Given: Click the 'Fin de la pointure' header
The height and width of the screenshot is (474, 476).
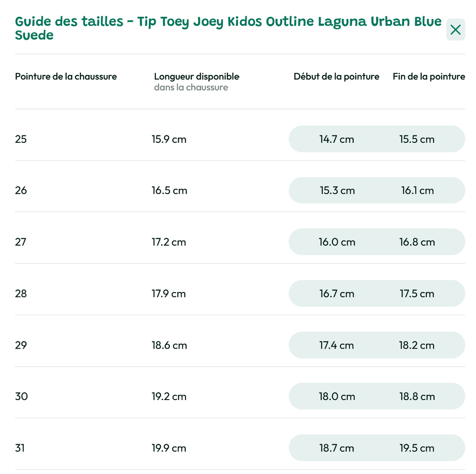Looking at the screenshot, I should (428, 77).
